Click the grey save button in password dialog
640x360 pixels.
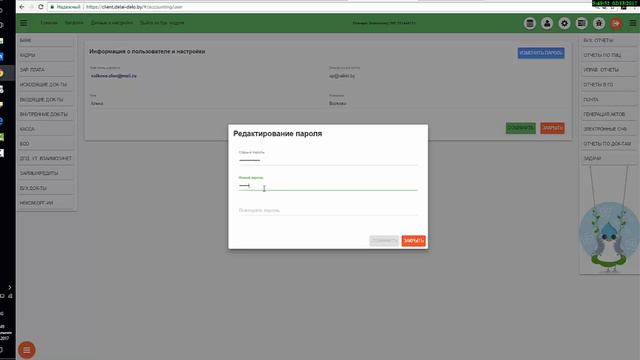(x=384, y=241)
